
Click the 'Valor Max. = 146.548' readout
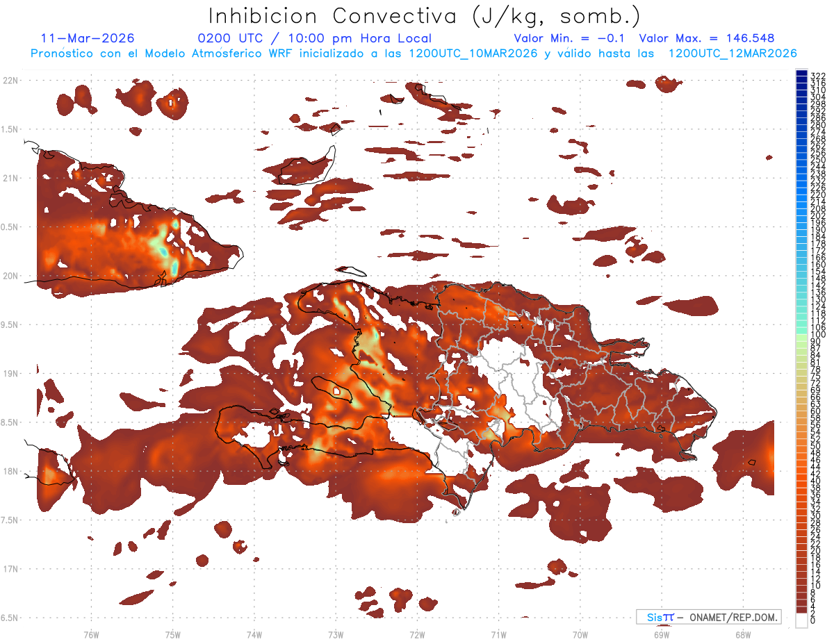point(707,38)
